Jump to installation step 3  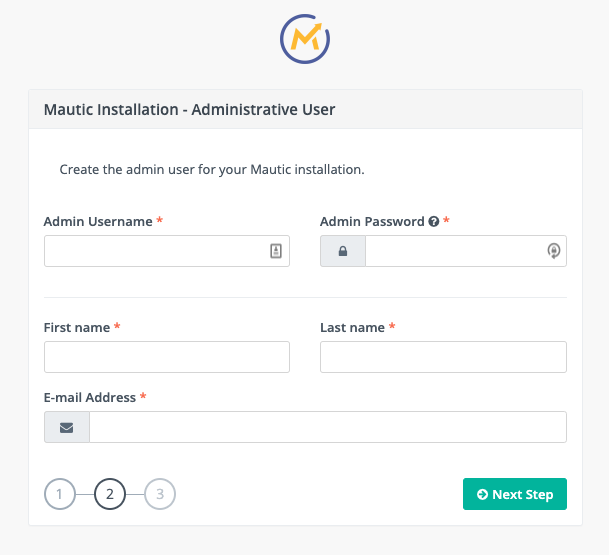click(x=160, y=494)
